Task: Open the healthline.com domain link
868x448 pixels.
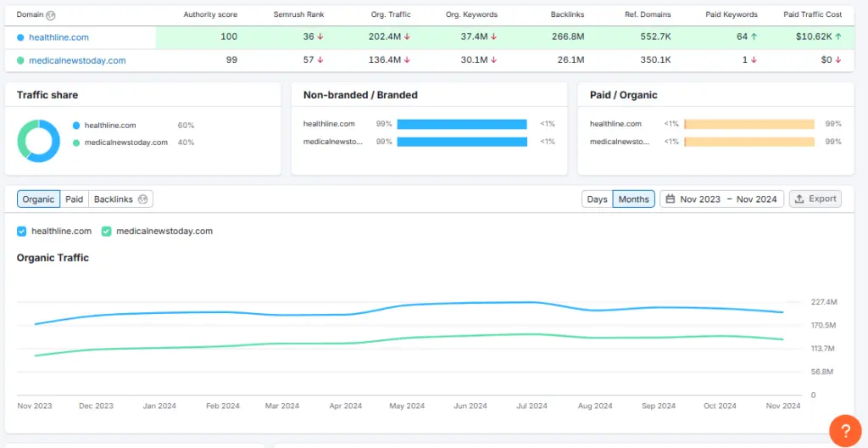Action: [x=58, y=37]
